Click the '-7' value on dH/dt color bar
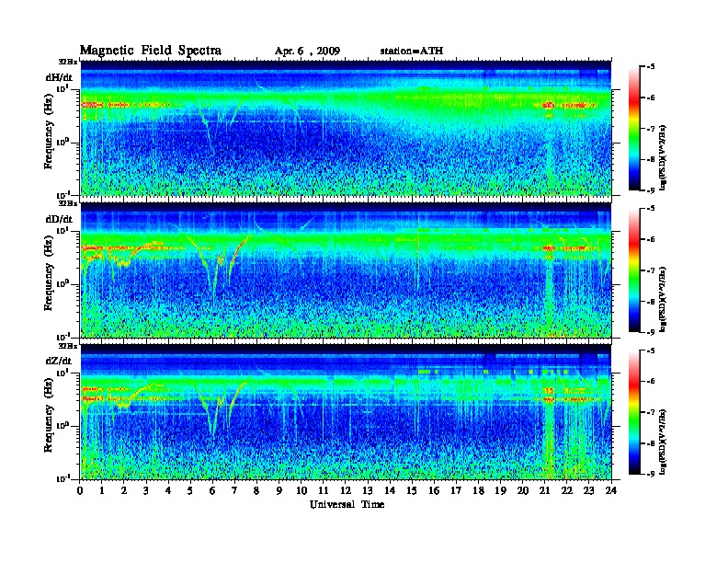The width and height of the screenshot is (728, 563). click(x=652, y=129)
